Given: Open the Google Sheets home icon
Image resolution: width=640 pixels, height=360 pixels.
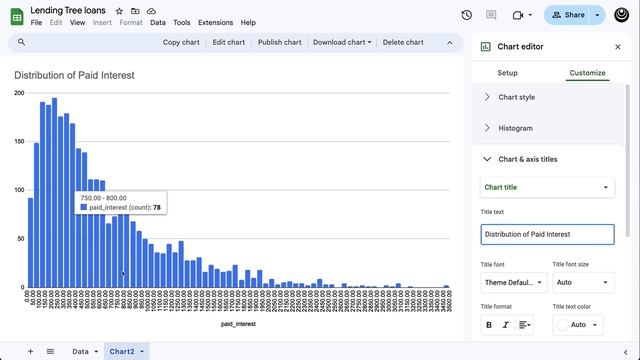Looking at the screenshot, I should 17,16.
